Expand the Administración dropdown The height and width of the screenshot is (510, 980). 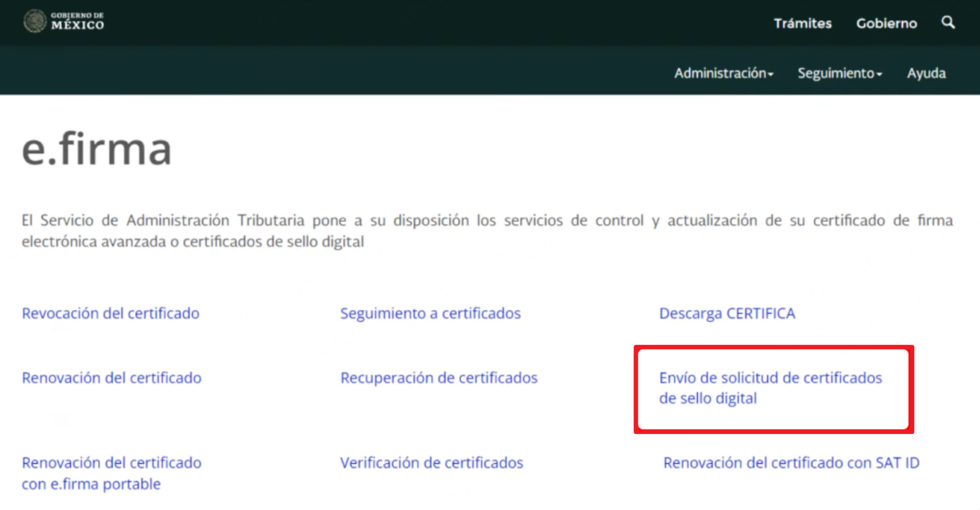[724, 73]
